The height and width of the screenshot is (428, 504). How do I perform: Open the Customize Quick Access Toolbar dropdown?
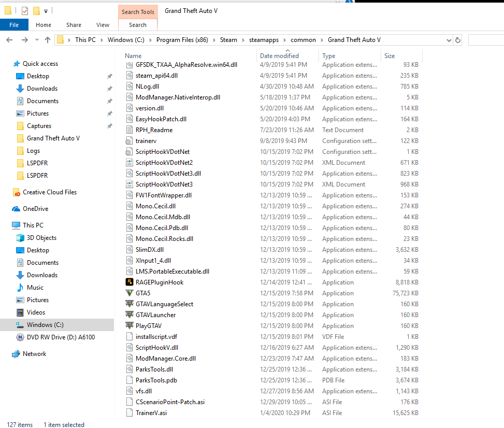click(46, 11)
